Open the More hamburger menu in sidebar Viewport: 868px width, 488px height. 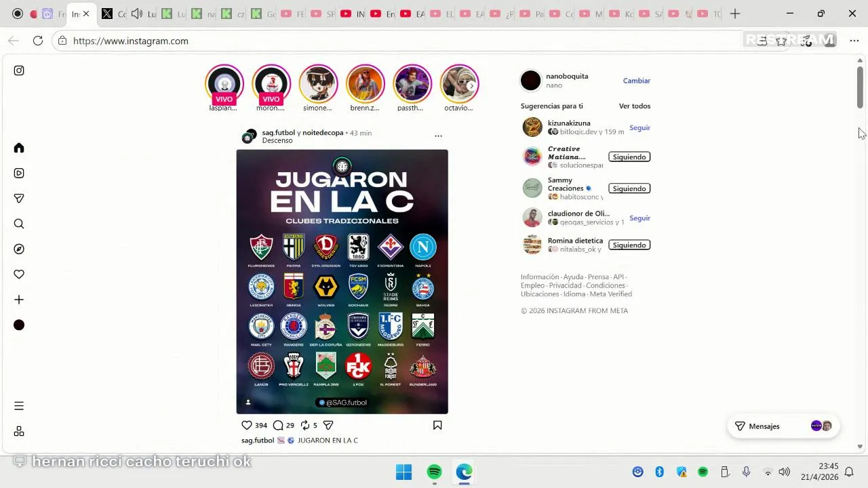[19, 406]
